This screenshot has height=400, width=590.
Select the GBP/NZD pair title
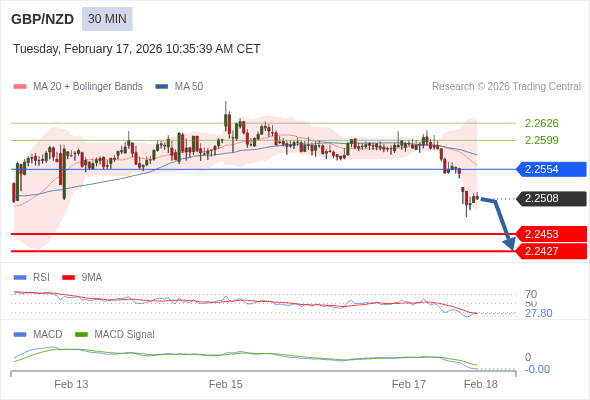pyautogui.click(x=43, y=19)
